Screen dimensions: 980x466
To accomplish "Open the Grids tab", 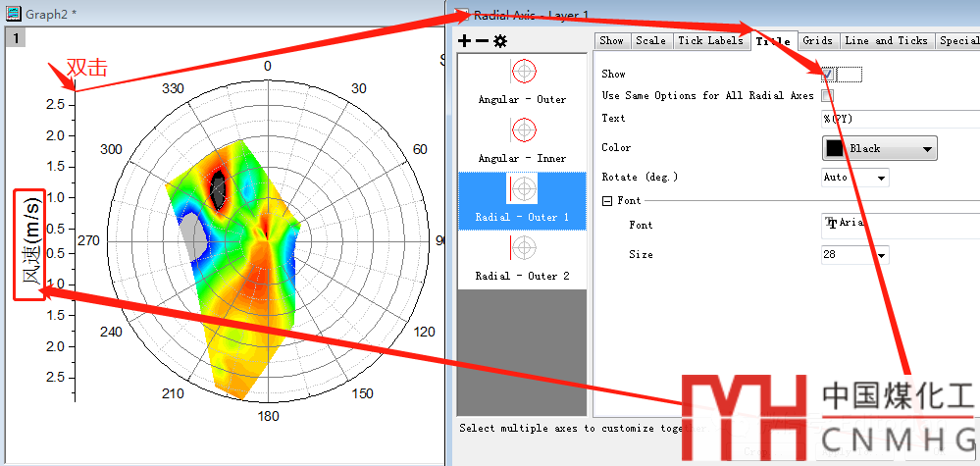I will coord(817,40).
